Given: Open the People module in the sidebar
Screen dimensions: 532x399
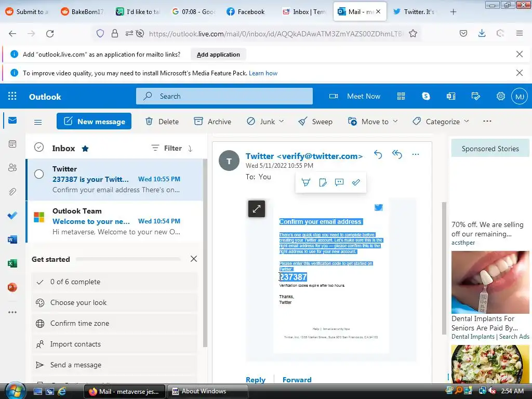Looking at the screenshot, I should coord(12,168).
